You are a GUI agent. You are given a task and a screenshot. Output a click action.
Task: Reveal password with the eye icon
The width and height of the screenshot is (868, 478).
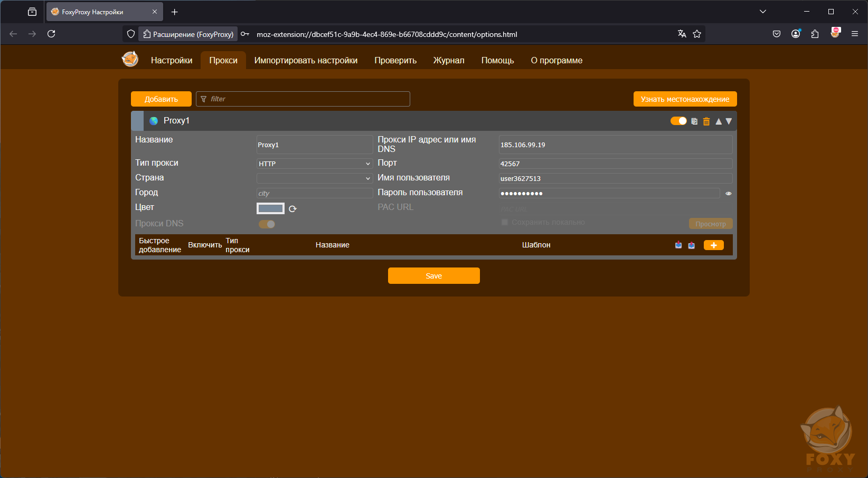[729, 194]
